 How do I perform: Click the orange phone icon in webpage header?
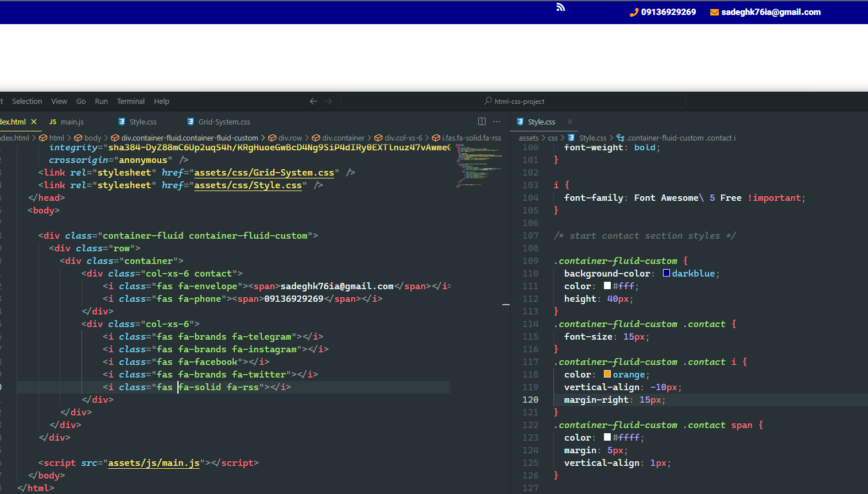tap(634, 12)
